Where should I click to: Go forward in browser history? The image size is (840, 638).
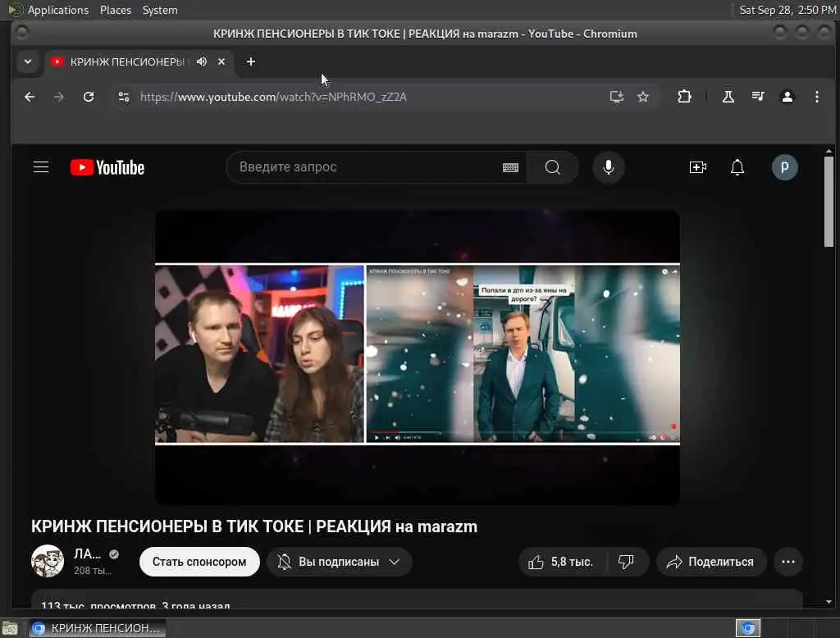(x=59, y=97)
